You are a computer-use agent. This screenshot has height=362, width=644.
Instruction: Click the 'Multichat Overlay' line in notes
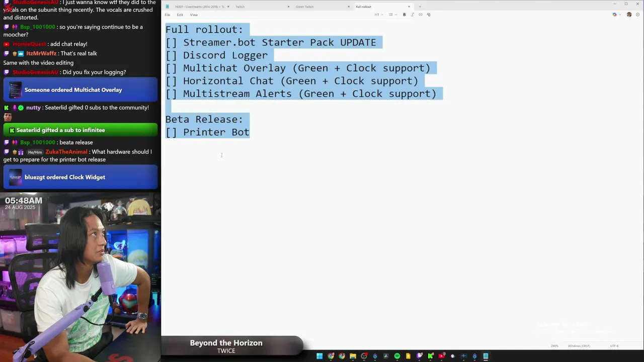[298, 68]
